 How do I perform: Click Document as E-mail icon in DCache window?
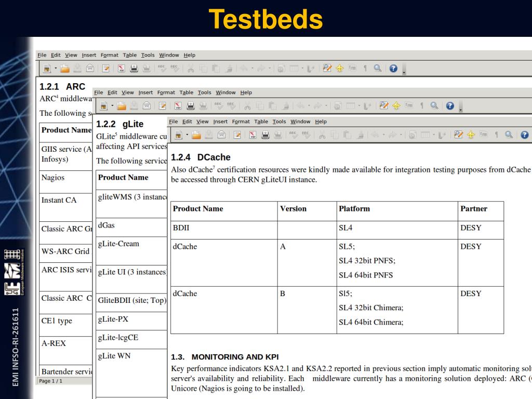pyautogui.click(x=221, y=135)
